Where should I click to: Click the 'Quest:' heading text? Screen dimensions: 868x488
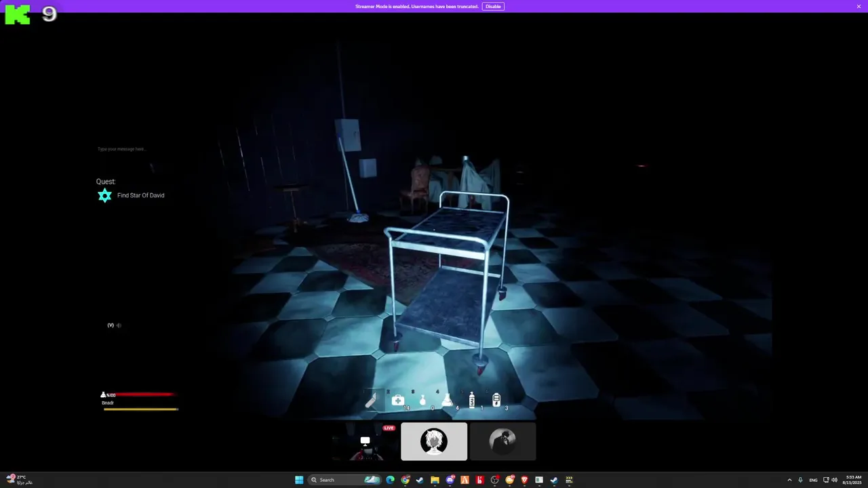pyautogui.click(x=106, y=182)
